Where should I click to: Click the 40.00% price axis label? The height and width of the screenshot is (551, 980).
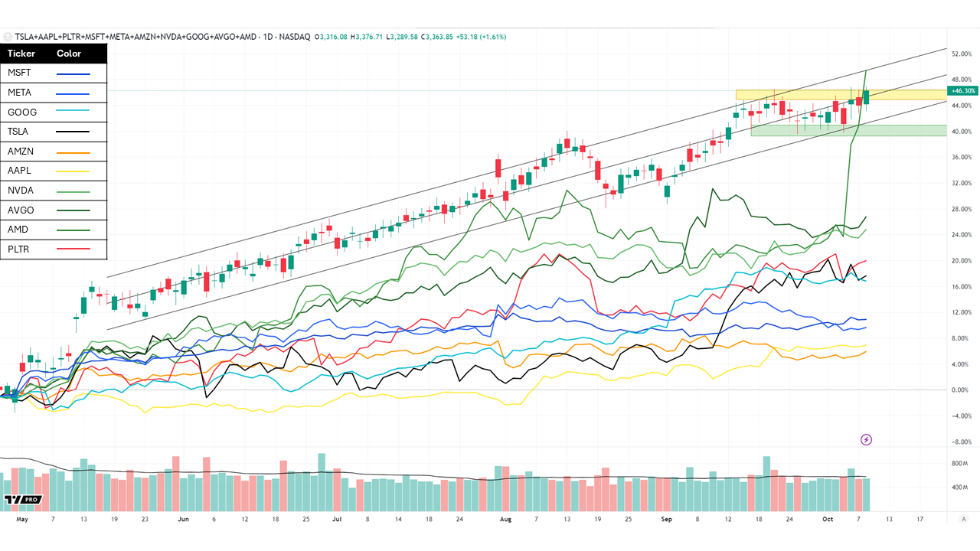pos(962,132)
